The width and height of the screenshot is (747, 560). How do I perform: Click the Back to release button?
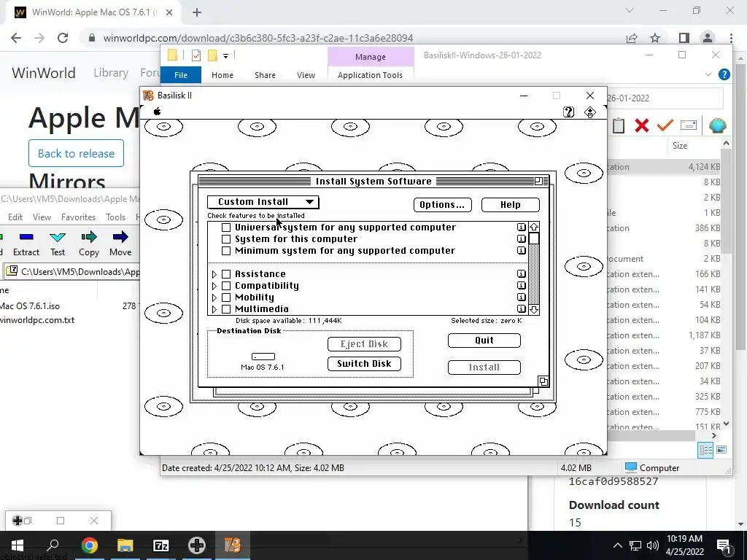(x=76, y=153)
